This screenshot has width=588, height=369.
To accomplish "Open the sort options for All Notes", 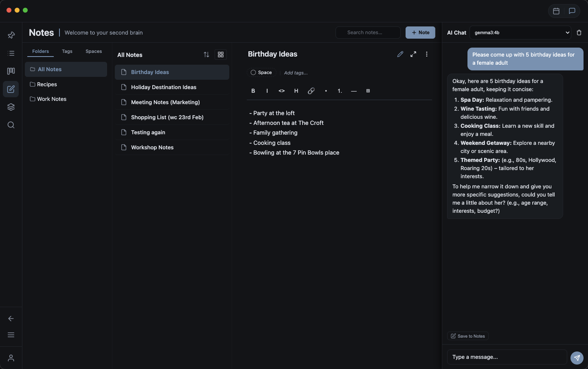I will (206, 54).
